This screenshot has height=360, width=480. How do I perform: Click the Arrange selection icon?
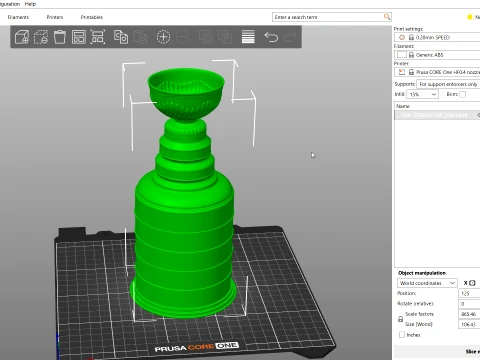(x=98, y=37)
